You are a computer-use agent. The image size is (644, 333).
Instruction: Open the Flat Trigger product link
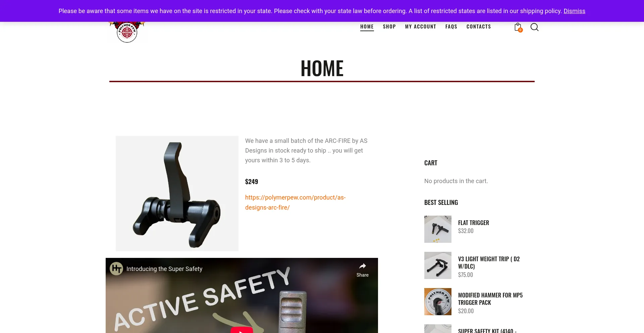point(473,223)
